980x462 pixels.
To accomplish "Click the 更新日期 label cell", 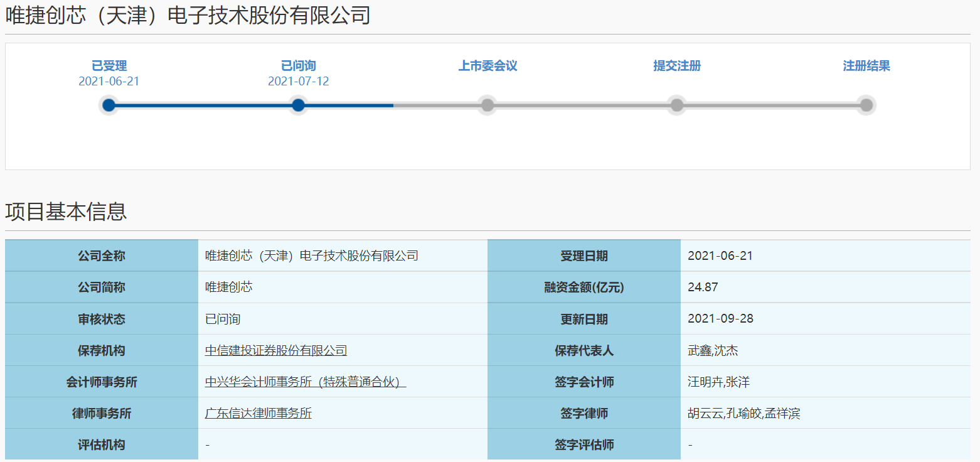I will click(x=584, y=319).
